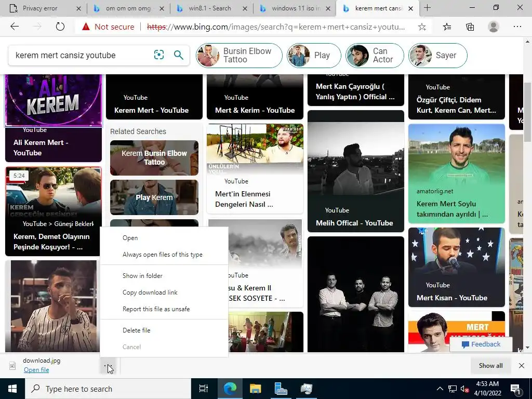The image size is (532, 399).
Task: Open the three black-and-white men image
Action: [355, 294]
